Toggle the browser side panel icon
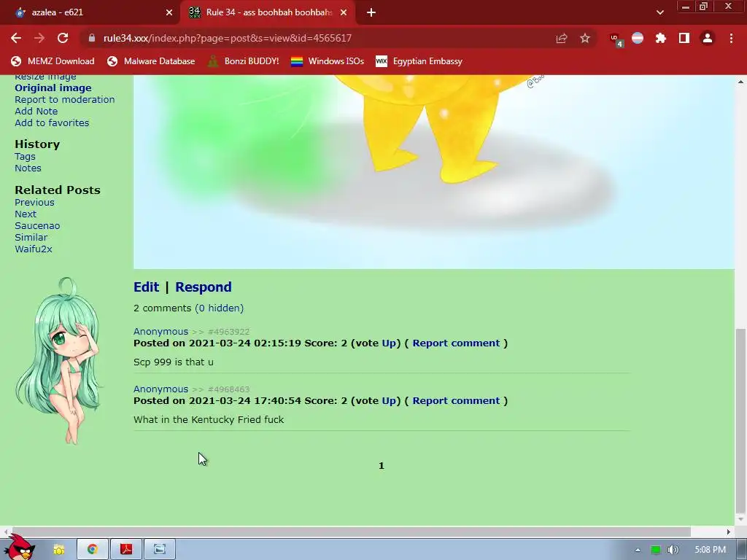Image resolution: width=747 pixels, height=560 pixels. coord(684,38)
